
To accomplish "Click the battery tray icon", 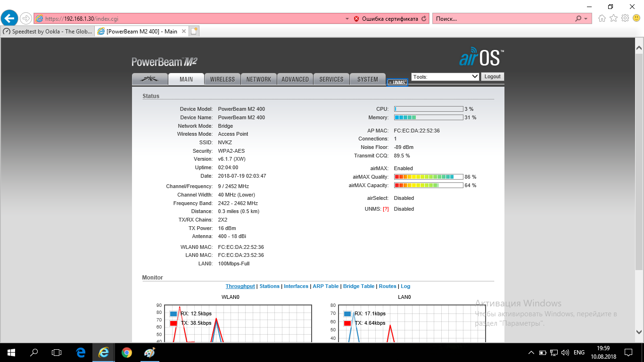I will click(x=543, y=353).
